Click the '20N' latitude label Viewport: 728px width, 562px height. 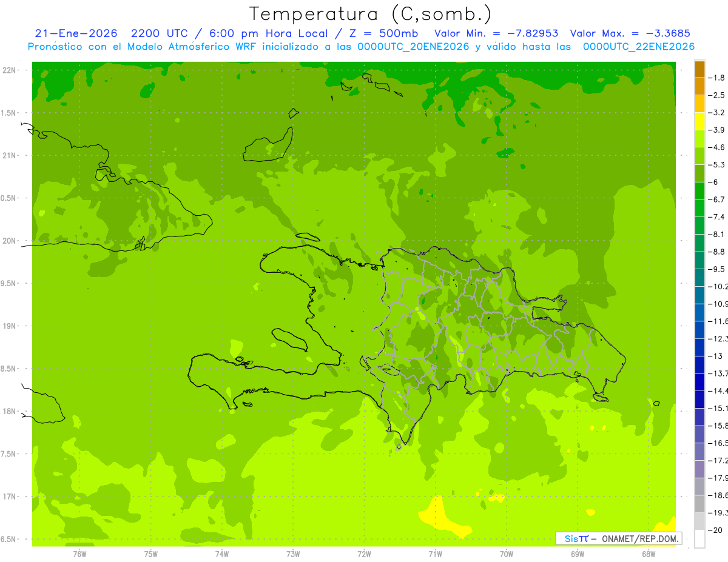tap(10, 241)
